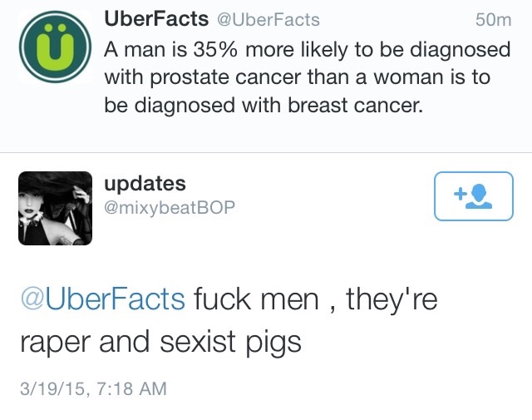
Task: Open the tweet about prostate cancer diagnosis
Action: click(x=307, y=77)
